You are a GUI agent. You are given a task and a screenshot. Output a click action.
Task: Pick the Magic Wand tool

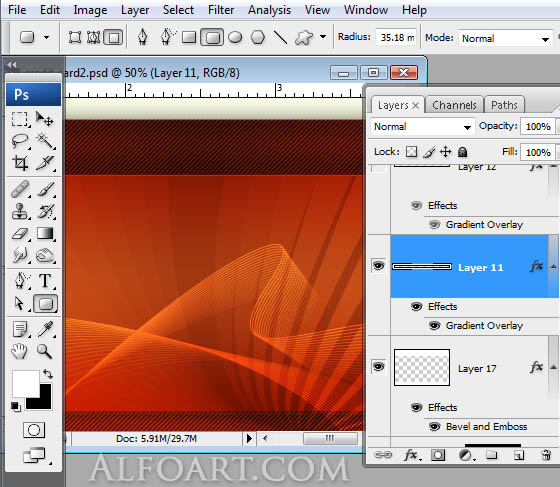click(45, 141)
